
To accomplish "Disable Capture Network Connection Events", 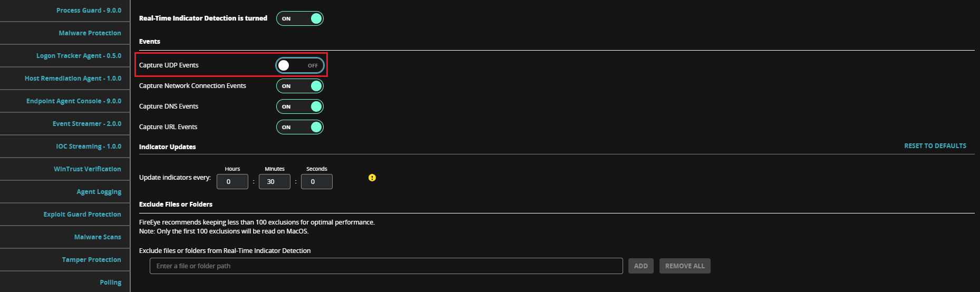I will coord(300,86).
